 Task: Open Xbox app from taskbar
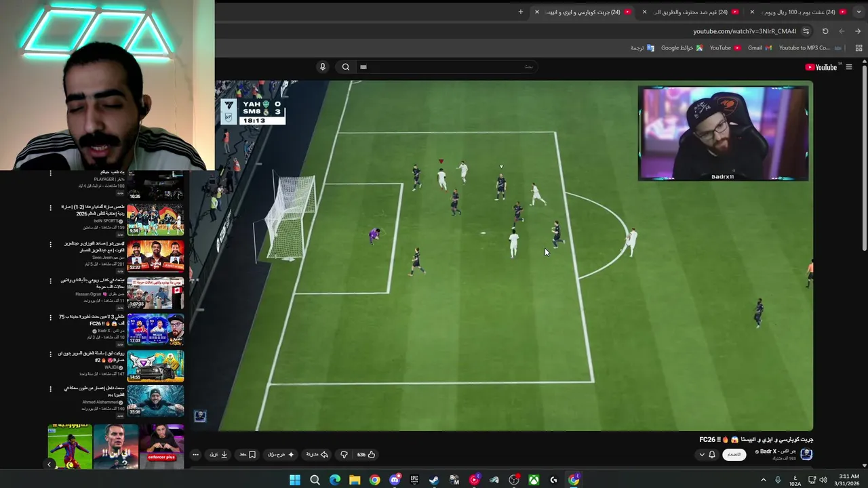click(534, 480)
